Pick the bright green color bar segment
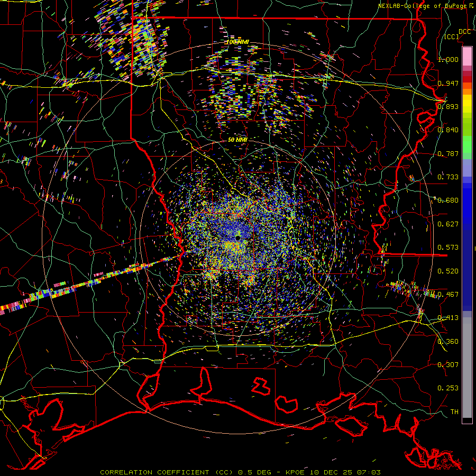Screen dimensions: 476x476 (x=467, y=144)
